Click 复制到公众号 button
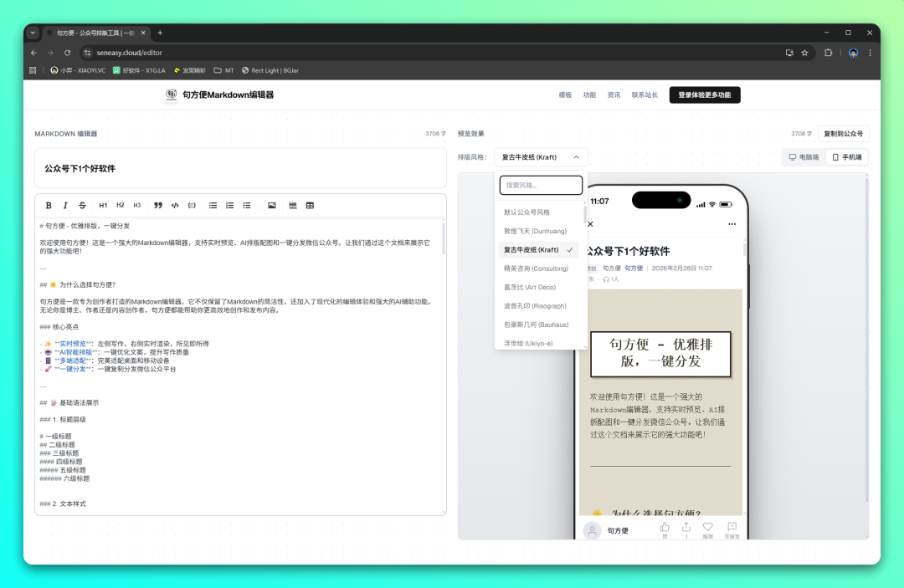Viewport: 904px width, 588px height. click(844, 134)
